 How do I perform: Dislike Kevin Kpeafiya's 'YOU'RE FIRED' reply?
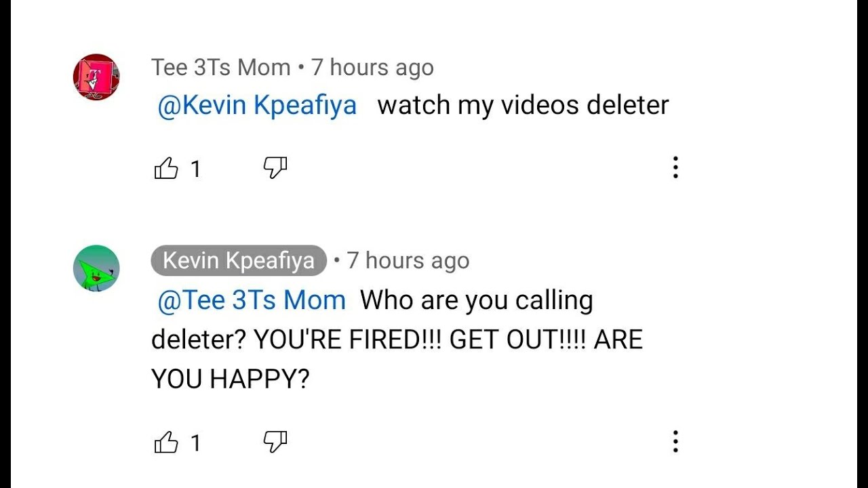coord(275,443)
